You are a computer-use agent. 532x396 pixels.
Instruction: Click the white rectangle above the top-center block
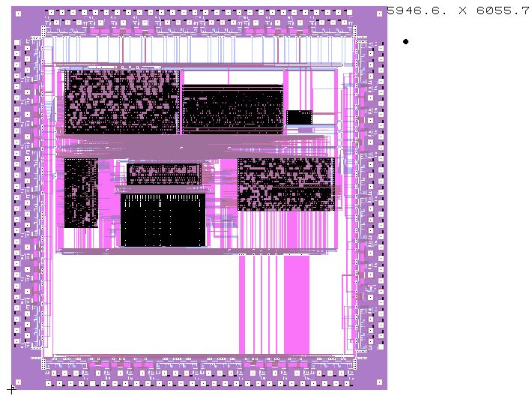(x=232, y=77)
